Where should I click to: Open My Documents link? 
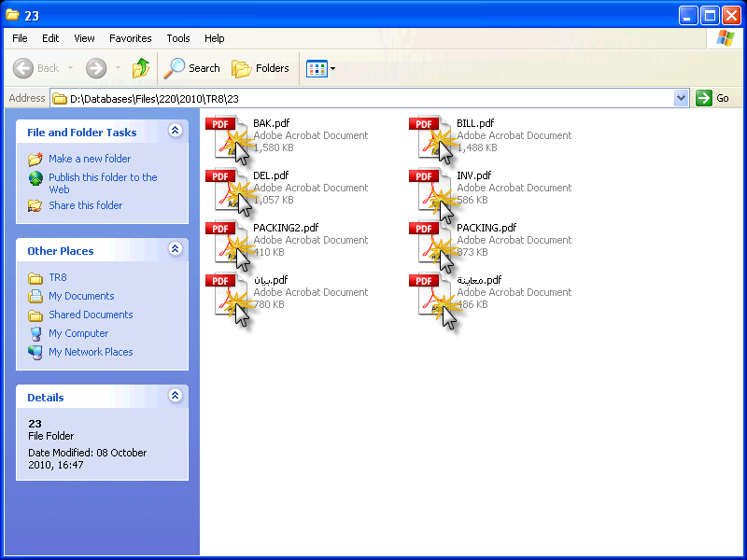[x=81, y=296]
